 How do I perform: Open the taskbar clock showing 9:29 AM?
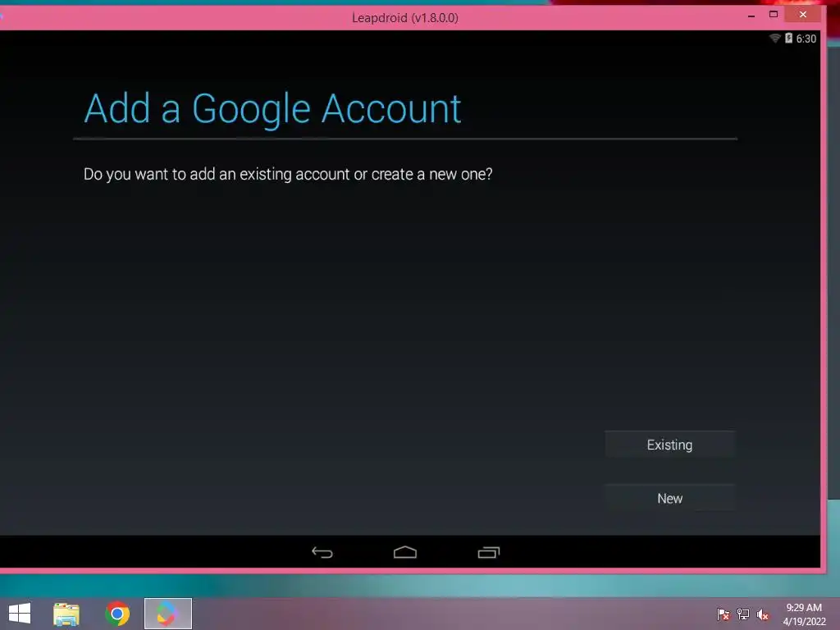[804, 614]
